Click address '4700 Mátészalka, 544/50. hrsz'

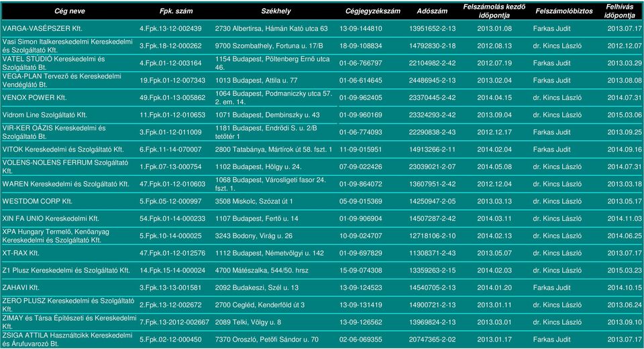[262, 270]
